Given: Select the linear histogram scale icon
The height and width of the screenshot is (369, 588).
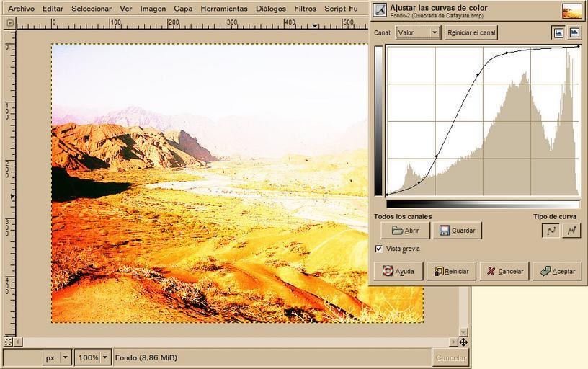Looking at the screenshot, I should [x=558, y=32].
